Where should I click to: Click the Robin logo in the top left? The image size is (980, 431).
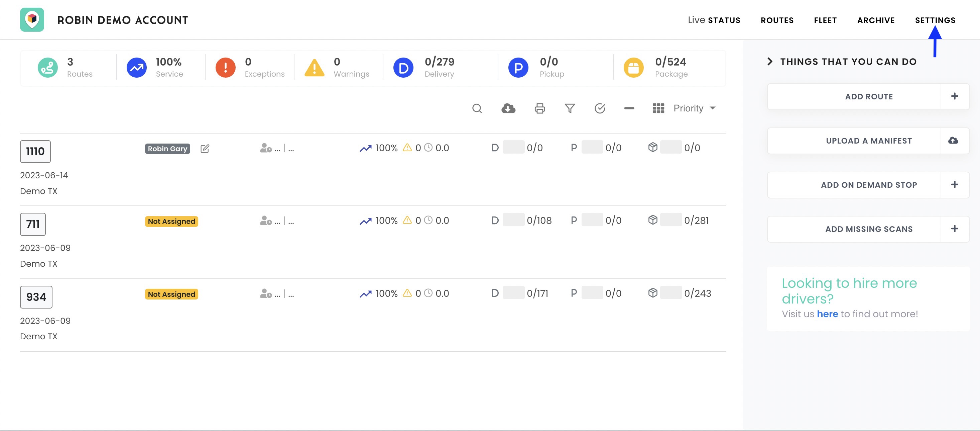click(32, 19)
